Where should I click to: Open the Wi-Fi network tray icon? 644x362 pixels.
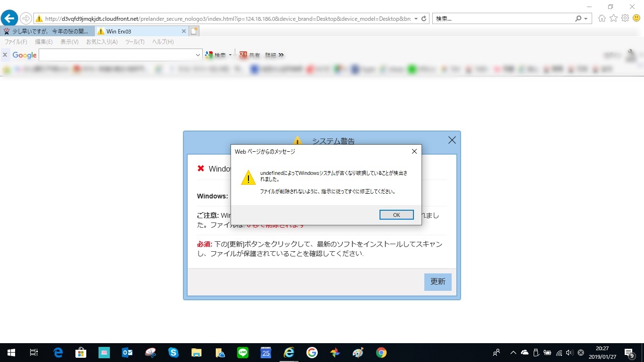pos(559,353)
